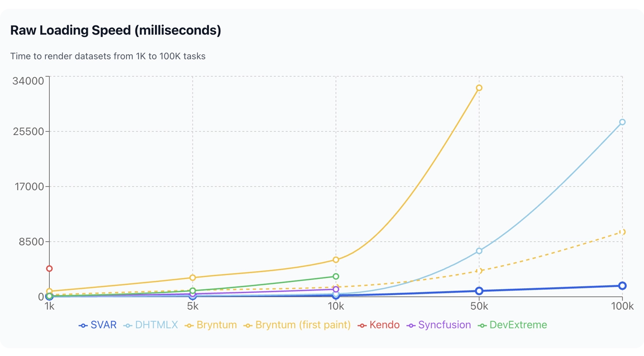Click the DHTMLX light-blue legend marker icon
644x356 pixels.
click(x=127, y=325)
